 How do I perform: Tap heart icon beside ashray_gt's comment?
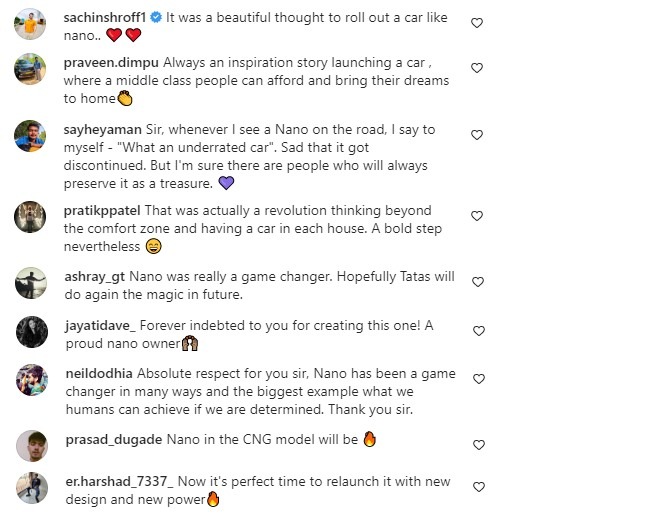point(477,283)
